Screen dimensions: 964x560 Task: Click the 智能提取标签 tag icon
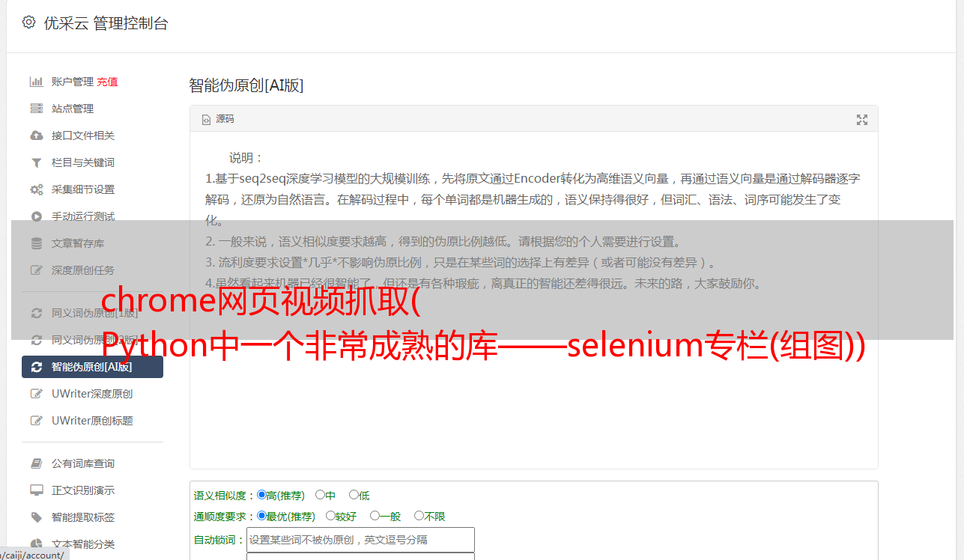(x=36, y=517)
